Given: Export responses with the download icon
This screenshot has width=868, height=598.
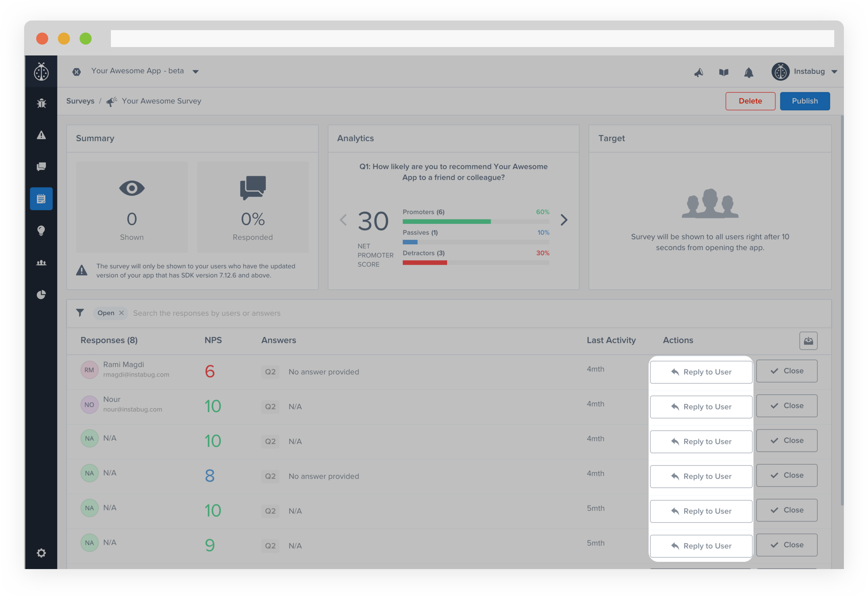Looking at the screenshot, I should [808, 341].
